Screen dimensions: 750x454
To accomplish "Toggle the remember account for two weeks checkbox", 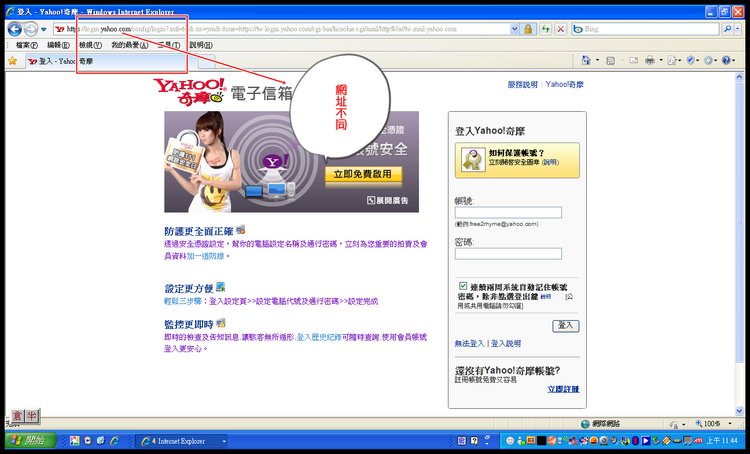I will [463, 286].
